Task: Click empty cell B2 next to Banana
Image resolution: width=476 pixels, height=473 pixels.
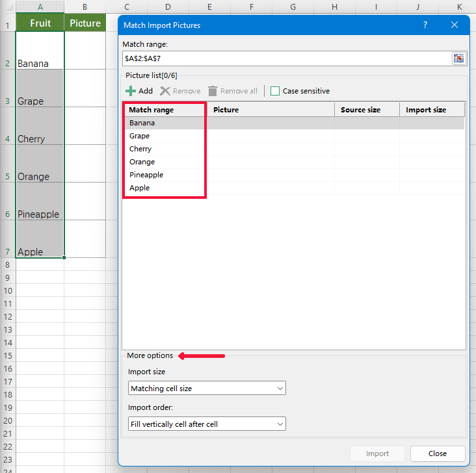Action: pos(85,51)
